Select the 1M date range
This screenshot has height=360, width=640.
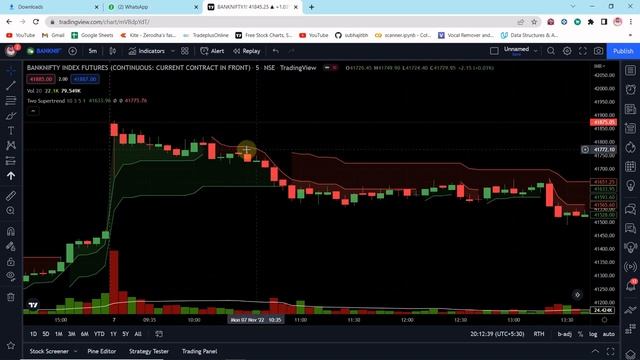coord(59,334)
